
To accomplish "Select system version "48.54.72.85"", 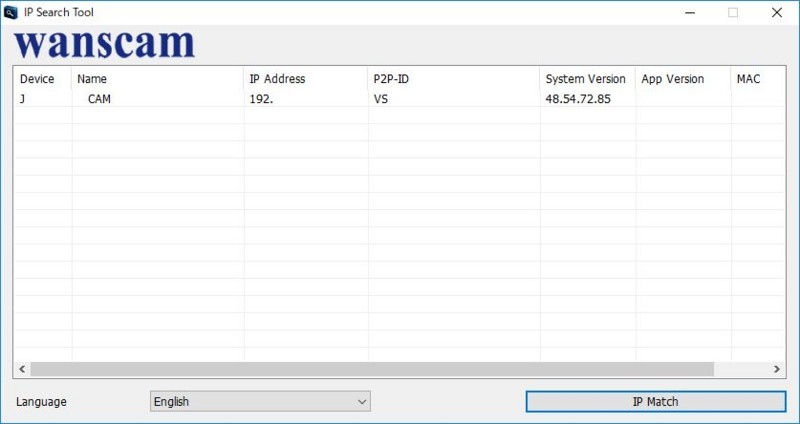I will tap(578, 99).
